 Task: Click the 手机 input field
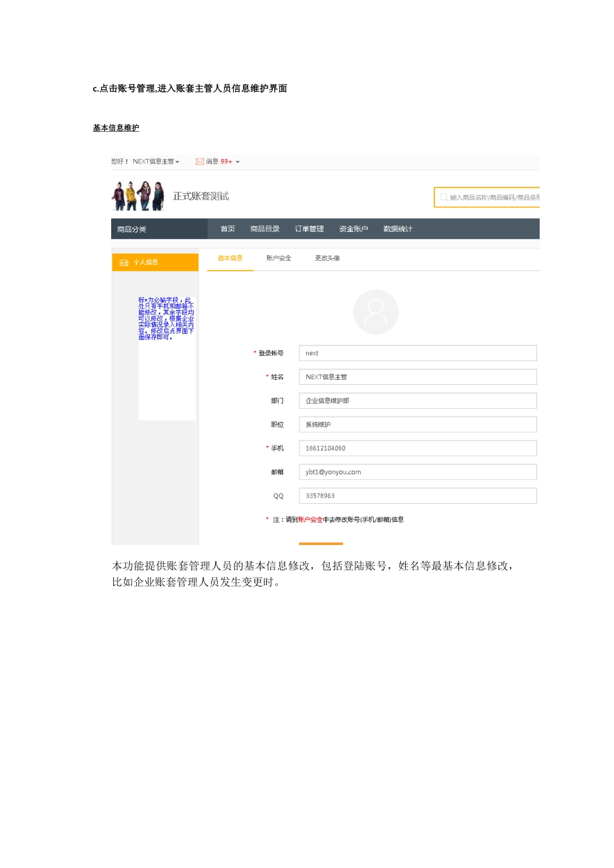click(x=418, y=448)
